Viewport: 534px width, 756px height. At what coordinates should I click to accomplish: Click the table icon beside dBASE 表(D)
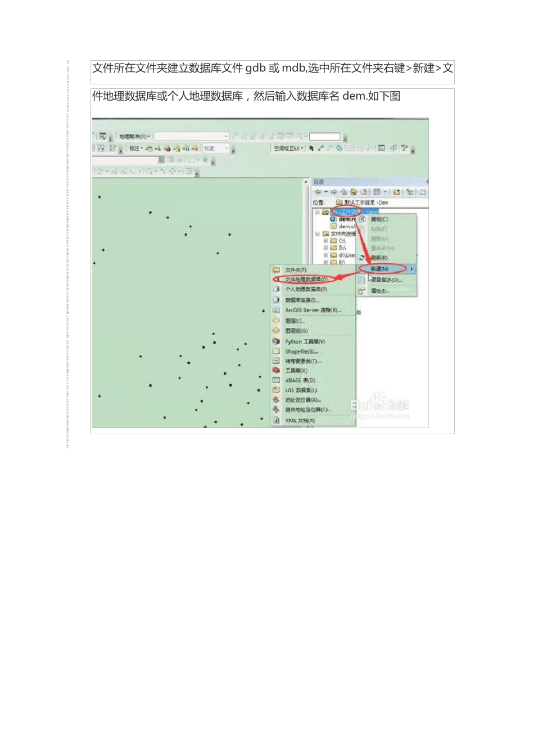(276, 380)
